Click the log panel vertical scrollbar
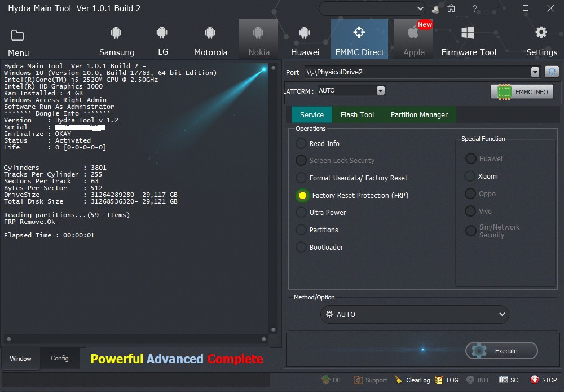The image size is (564, 392). pyautogui.click(x=274, y=199)
